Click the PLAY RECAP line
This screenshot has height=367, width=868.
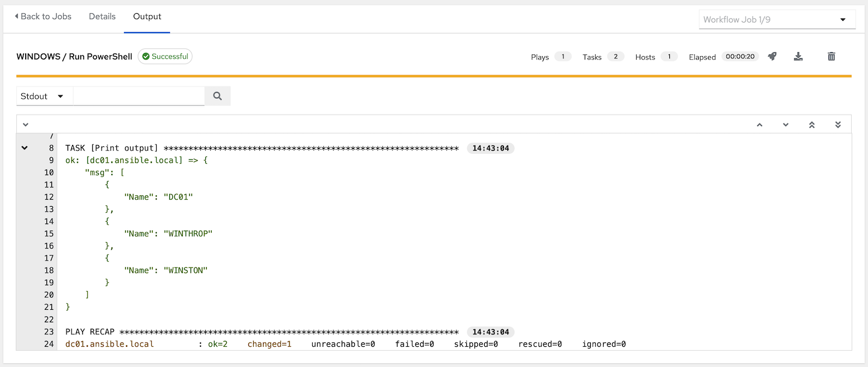coord(262,332)
